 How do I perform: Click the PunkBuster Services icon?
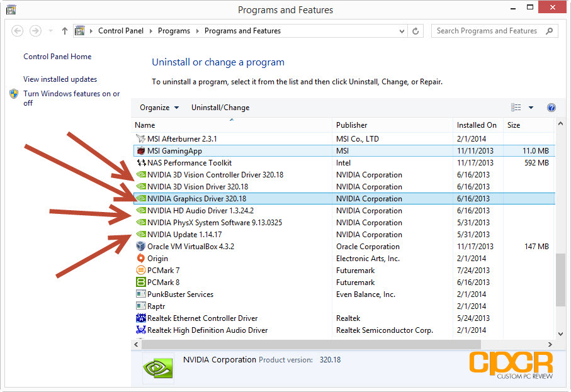(x=140, y=294)
